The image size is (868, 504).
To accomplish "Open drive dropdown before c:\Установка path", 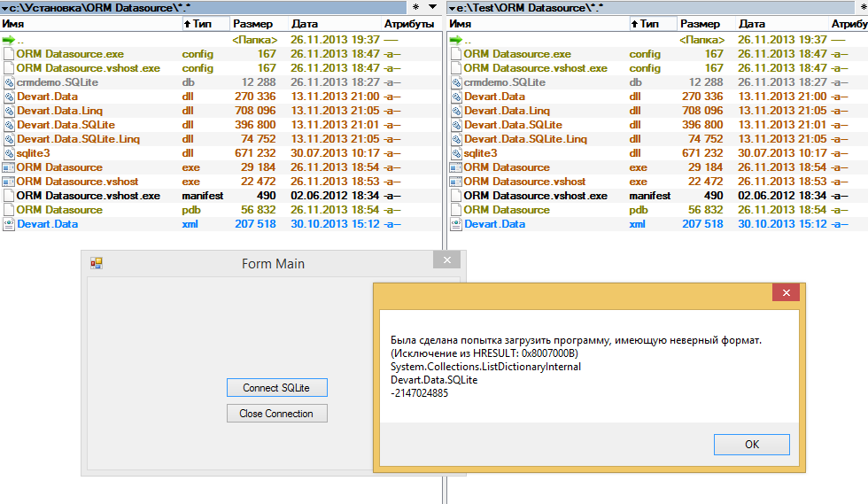I will tap(4, 8).
